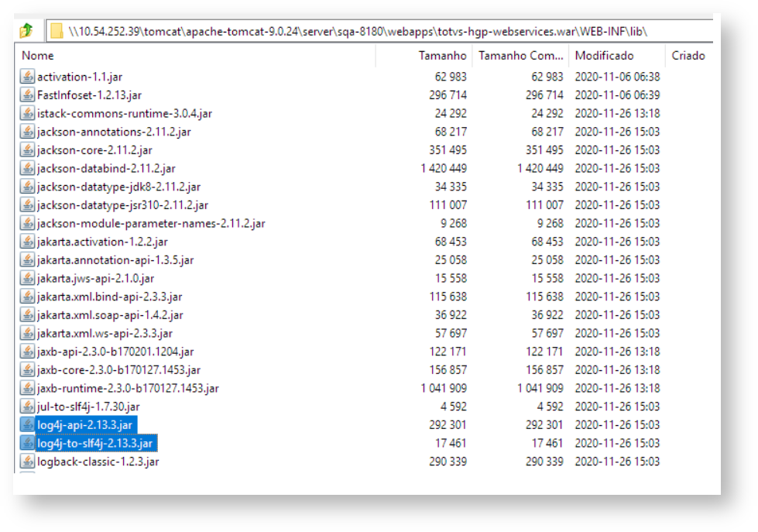Select file jakarta.xml.bind-api-2.3.3.jar
This screenshot has height=532, width=758.
[110, 297]
